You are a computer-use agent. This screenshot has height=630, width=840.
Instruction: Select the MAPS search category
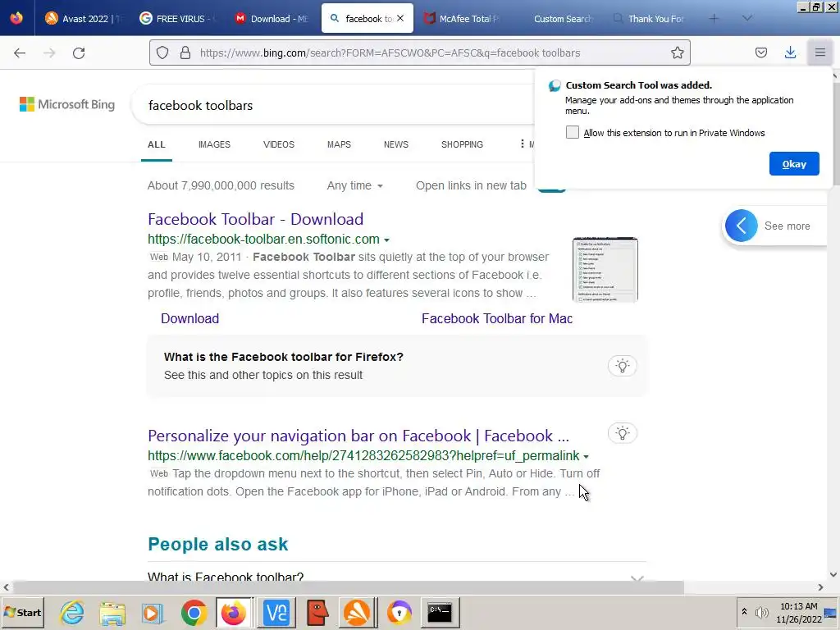pos(339,144)
